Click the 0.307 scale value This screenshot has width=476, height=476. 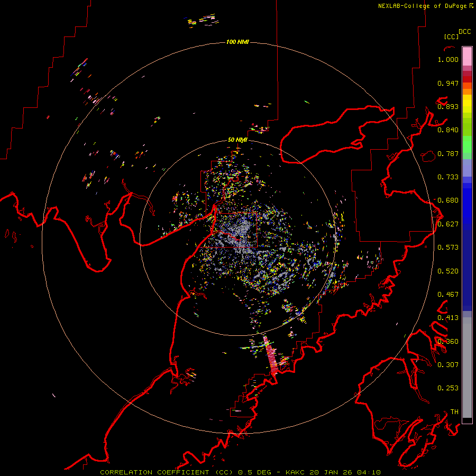pos(448,364)
